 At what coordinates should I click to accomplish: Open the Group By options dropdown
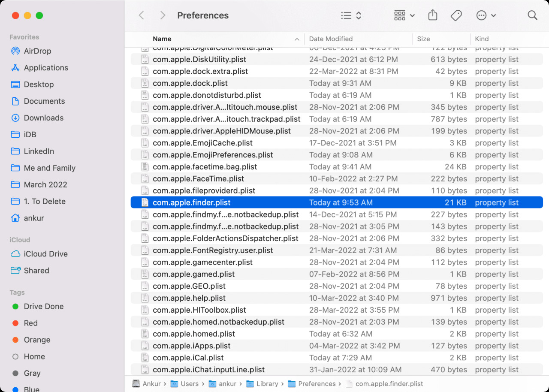404,15
